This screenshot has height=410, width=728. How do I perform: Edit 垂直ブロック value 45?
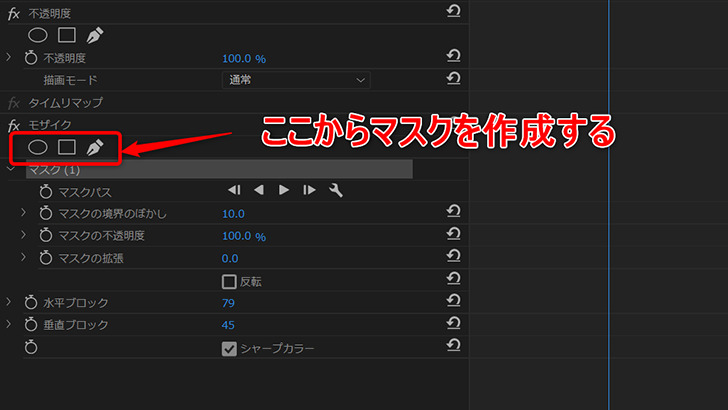[x=228, y=325]
